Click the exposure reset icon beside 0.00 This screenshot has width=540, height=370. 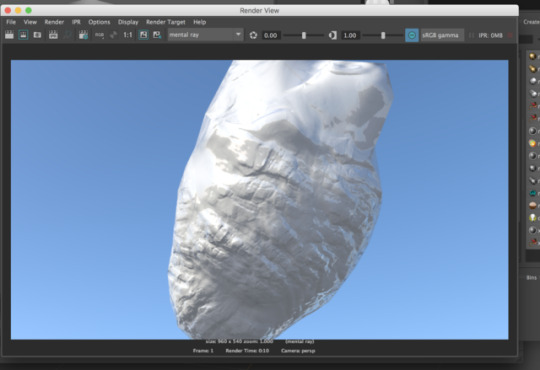click(x=253, y=35)
